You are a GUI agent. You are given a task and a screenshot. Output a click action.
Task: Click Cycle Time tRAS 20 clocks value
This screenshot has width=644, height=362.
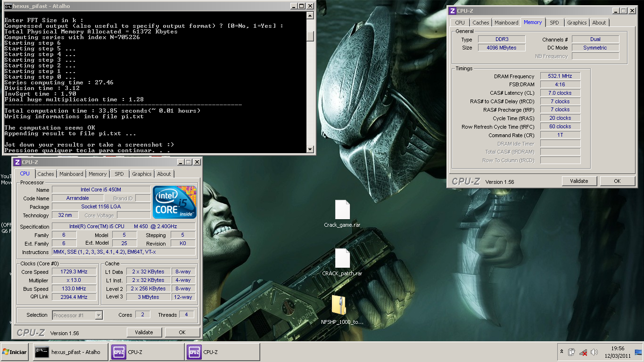tap(560, 118)
